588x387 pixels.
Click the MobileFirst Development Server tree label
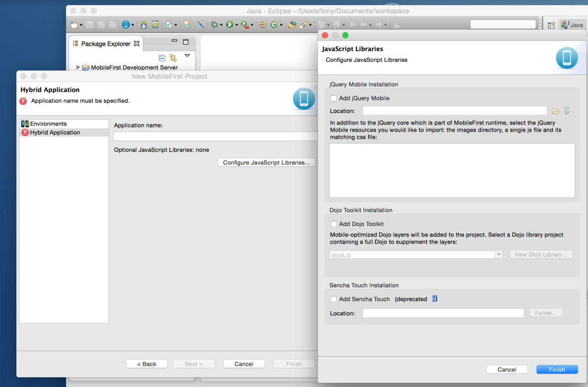134,68
